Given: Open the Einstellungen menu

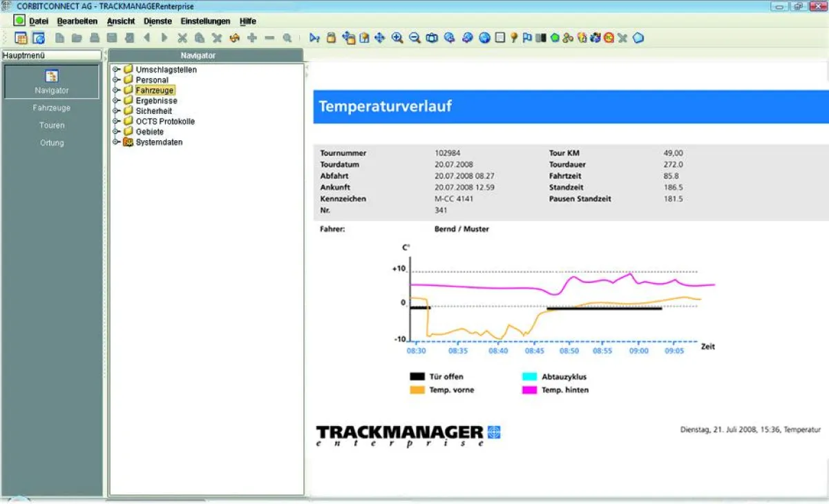Looking at the screenshot, I should click(205, 21).
